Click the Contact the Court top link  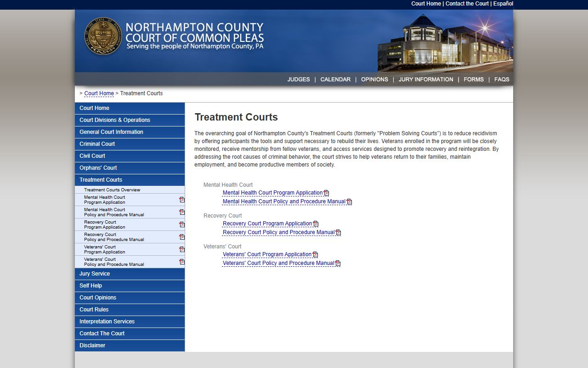tap(467, 4)
